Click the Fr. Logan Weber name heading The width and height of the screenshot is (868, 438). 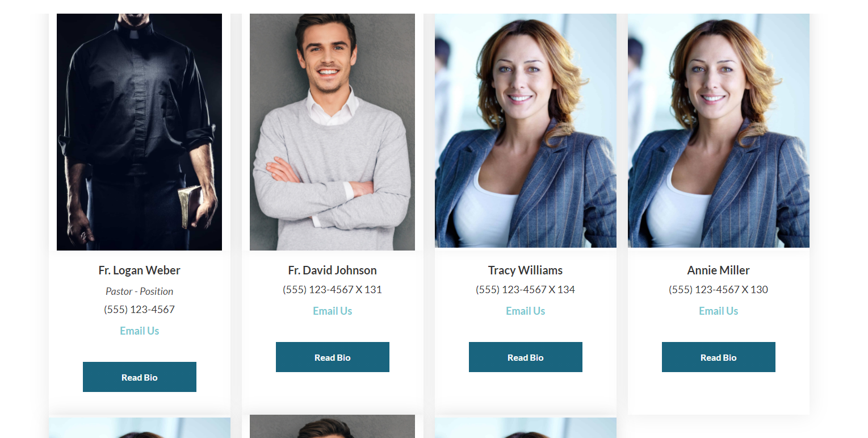click(x=140, y=270)
